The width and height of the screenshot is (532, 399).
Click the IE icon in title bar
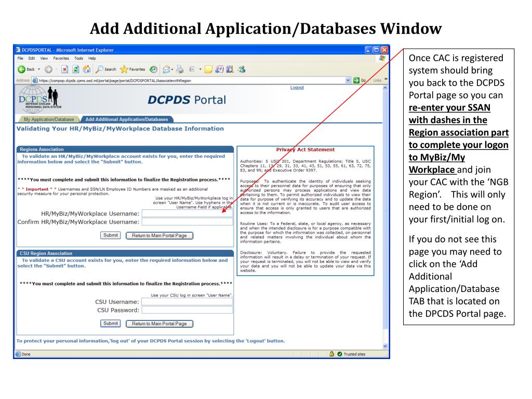click(18, 49)
